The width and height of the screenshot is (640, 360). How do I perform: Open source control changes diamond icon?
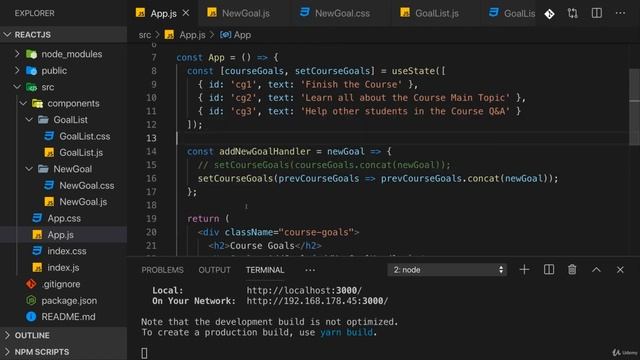point(549,14)
